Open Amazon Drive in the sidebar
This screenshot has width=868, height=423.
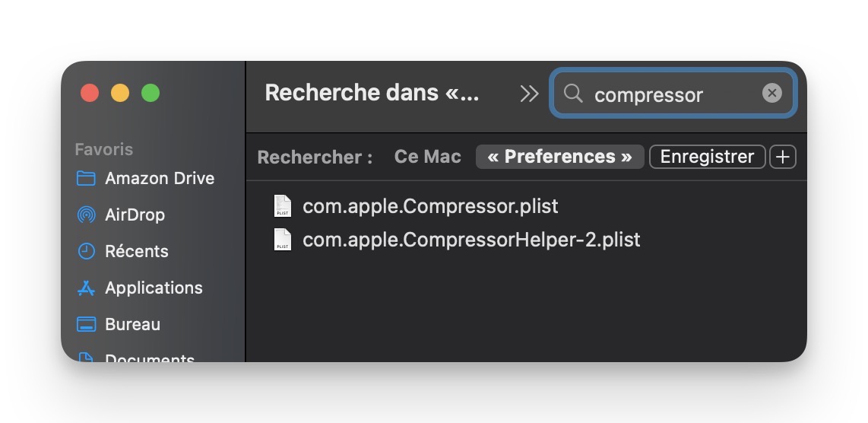[x=160, y=179]
